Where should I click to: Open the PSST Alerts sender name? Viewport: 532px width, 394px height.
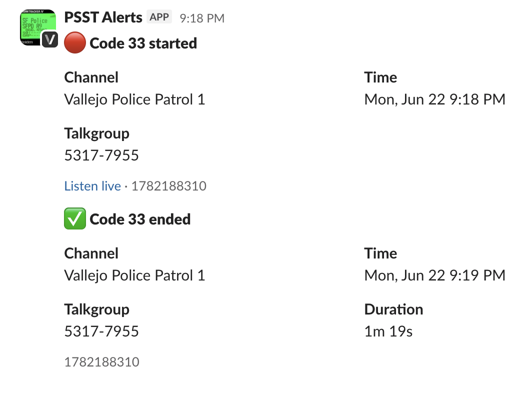click(x=103, y=17)
